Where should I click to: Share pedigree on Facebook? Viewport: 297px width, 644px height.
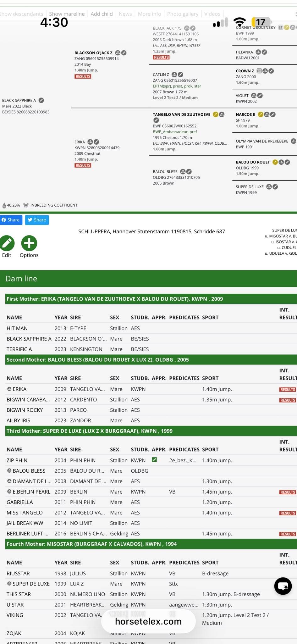pyautogui.click(x=11, y=220)
